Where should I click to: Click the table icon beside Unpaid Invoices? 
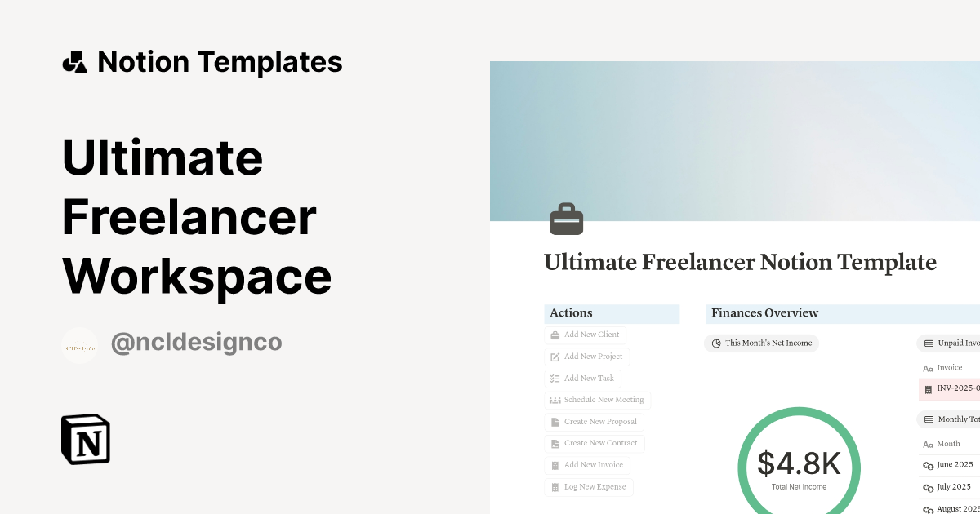[x=929, y=343]
